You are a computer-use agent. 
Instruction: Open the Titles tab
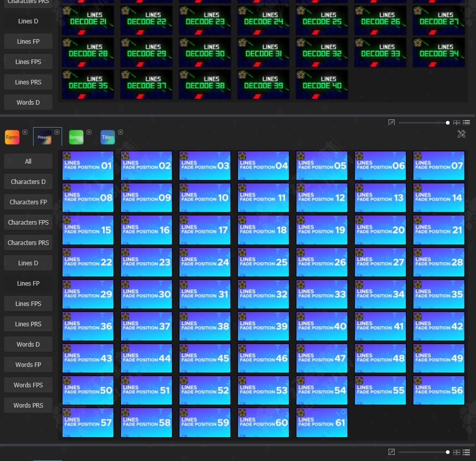tap(107, 137)
